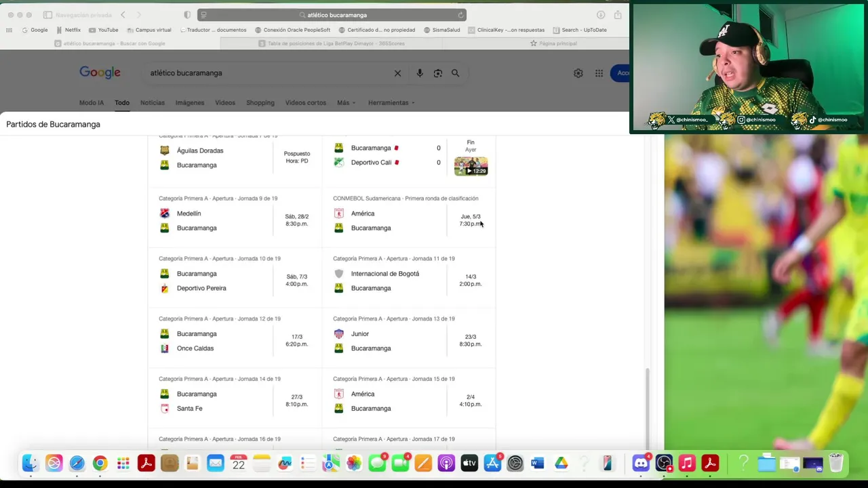Click the Google search text field
The image size is (868, 488).
click(x=268, y=73)
